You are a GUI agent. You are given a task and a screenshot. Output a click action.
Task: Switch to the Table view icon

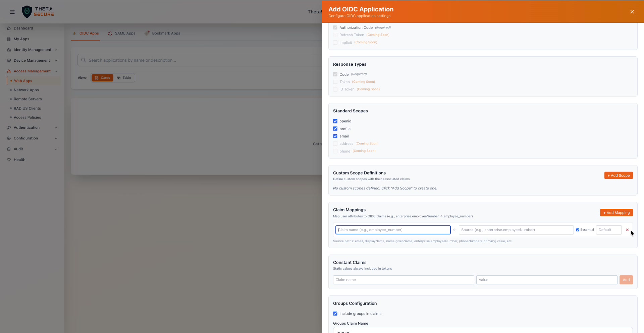point(119,78)
